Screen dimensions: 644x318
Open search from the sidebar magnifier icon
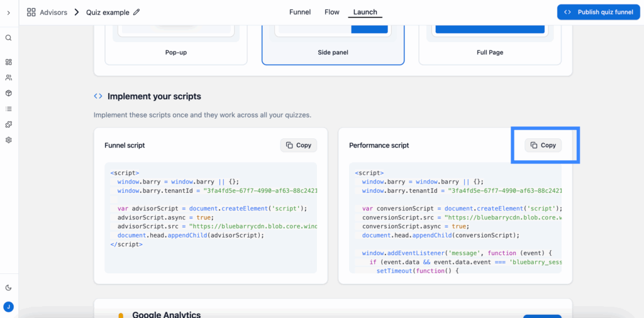(x=9, y=38)
